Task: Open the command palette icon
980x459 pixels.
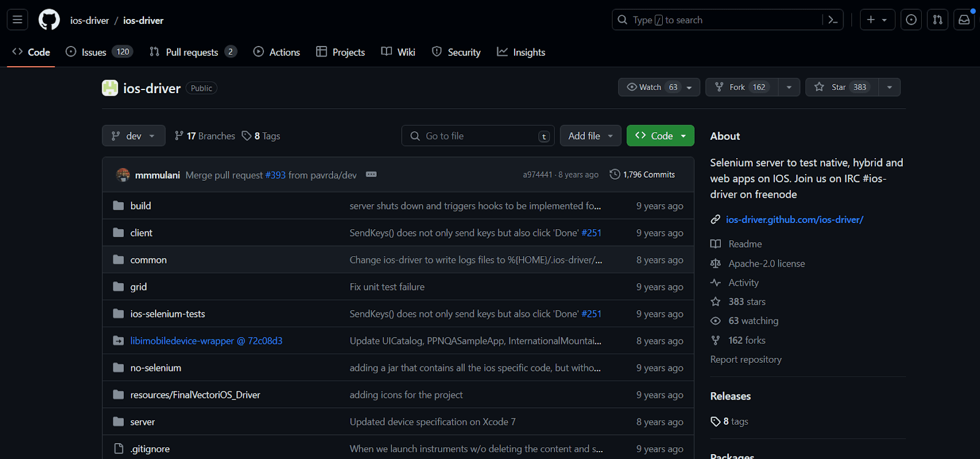Action: click(832, 20)
